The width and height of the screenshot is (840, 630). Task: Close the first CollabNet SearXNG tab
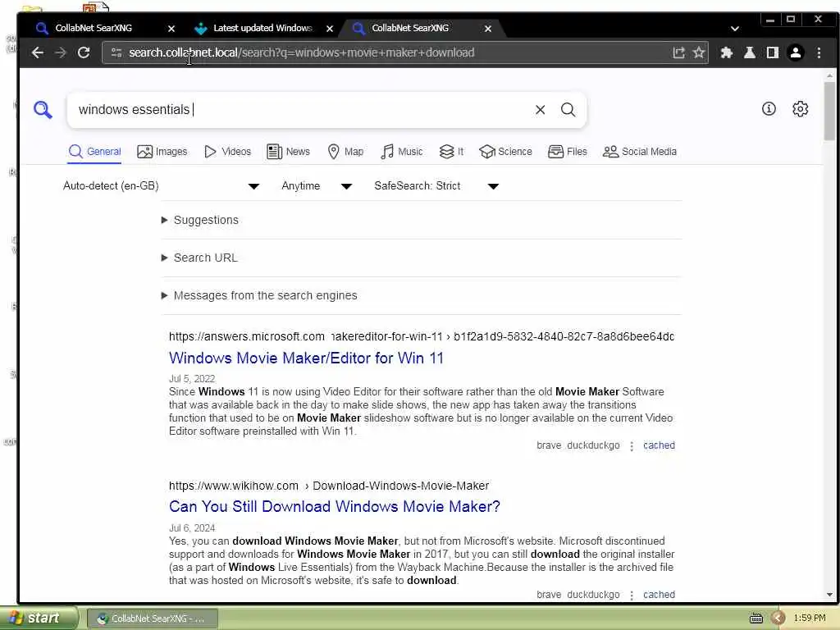tap(171, 29)
